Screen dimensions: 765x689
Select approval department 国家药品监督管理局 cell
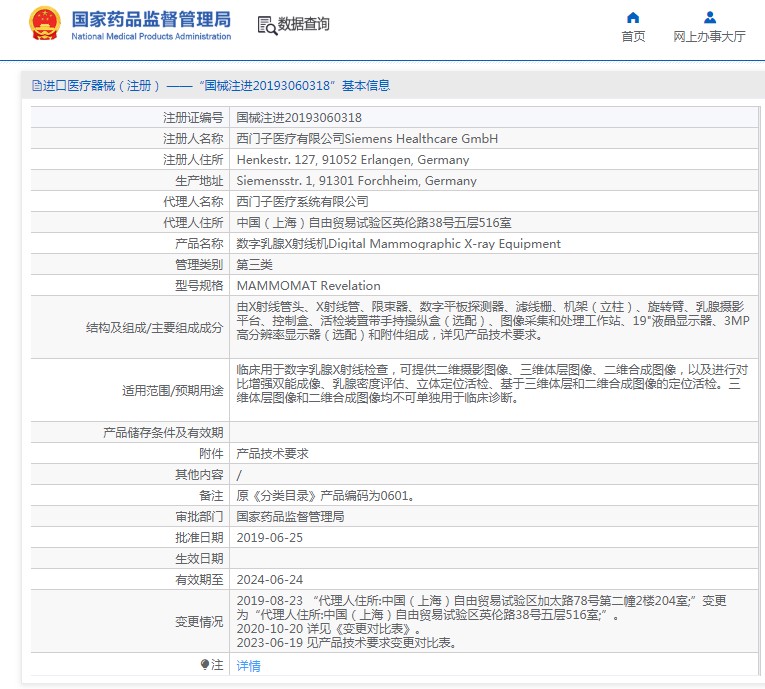[290, 516]
